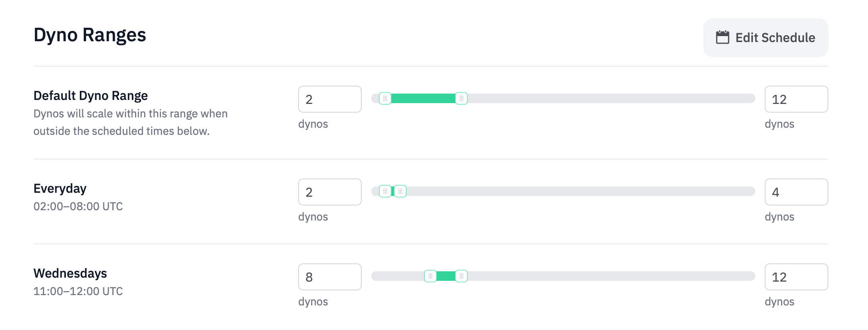The height and width of the screenshot is (330, 868).
Task: Edit the Wednesdays maximum dynos value 12
Action: click(x=796, y=276)
